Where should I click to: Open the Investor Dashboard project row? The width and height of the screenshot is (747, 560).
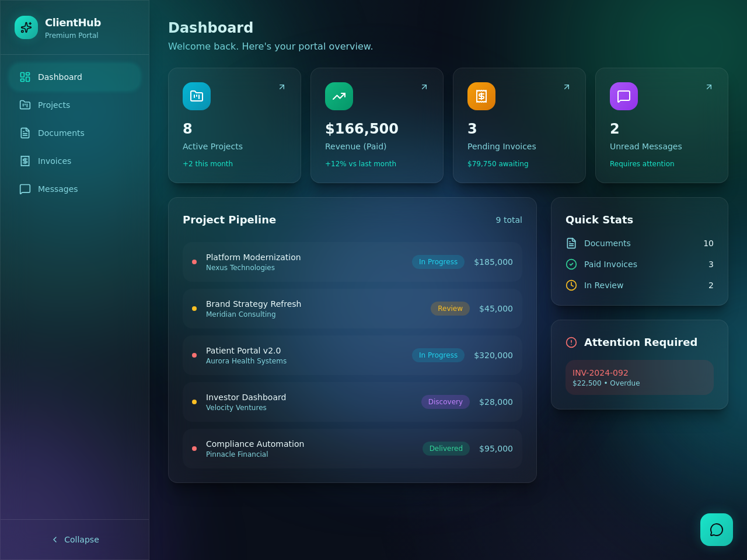click(x=352, y=402)
